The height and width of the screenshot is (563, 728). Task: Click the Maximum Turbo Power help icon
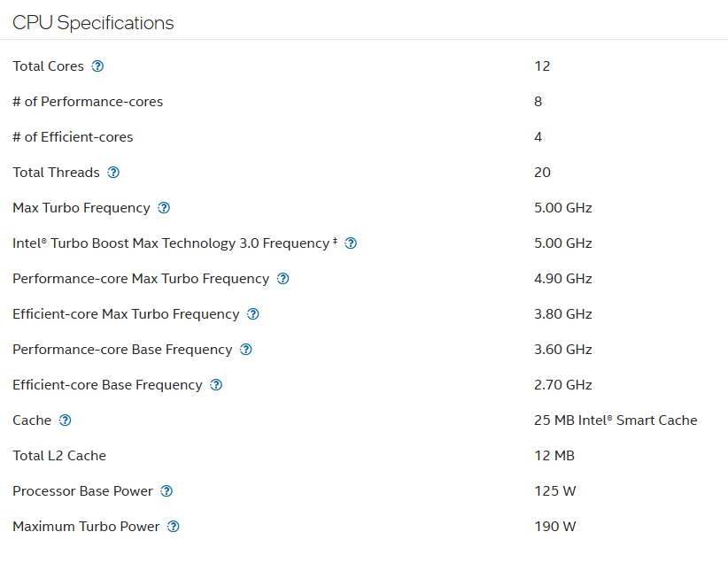[174, 527]
